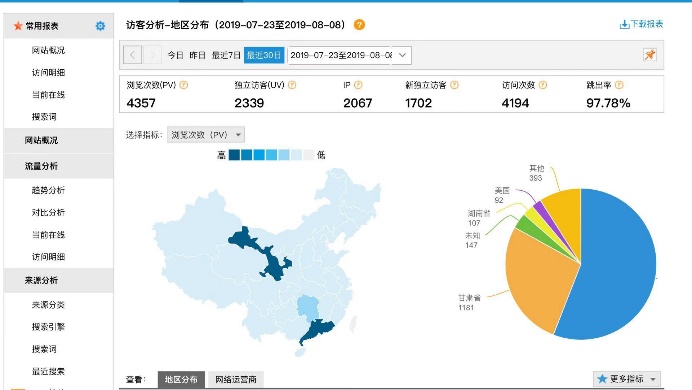Screen dimensions: 692x390
Task: Click the orange help icon next to the report title
Action: (359, 25)
